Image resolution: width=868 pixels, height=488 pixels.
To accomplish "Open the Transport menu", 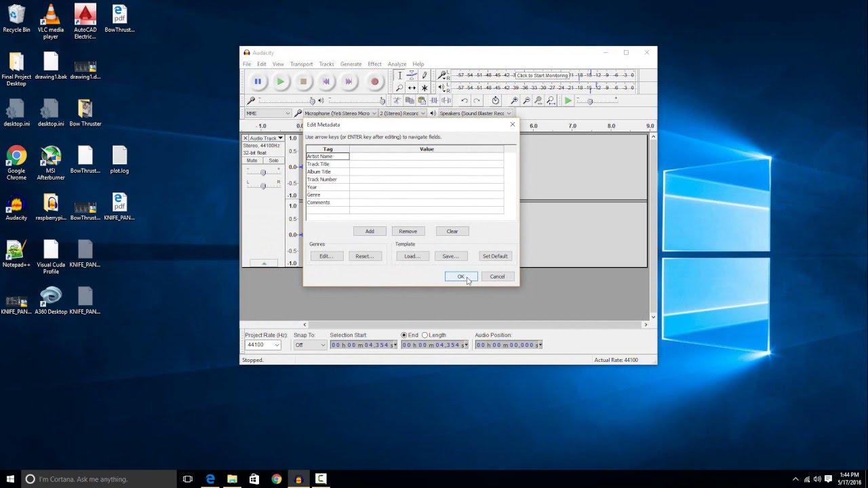I will tap(301, 64).
